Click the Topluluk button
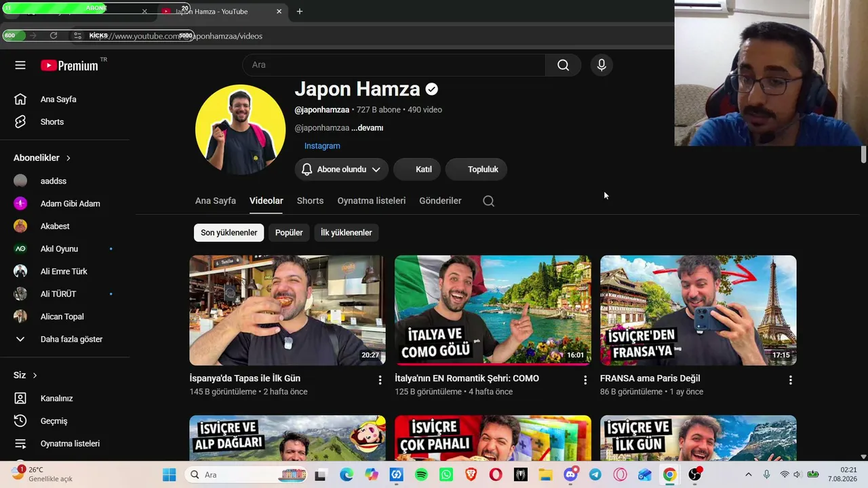The height and width of the screenshot is (488, 868). pyautogui.click(x=476, y=169)
